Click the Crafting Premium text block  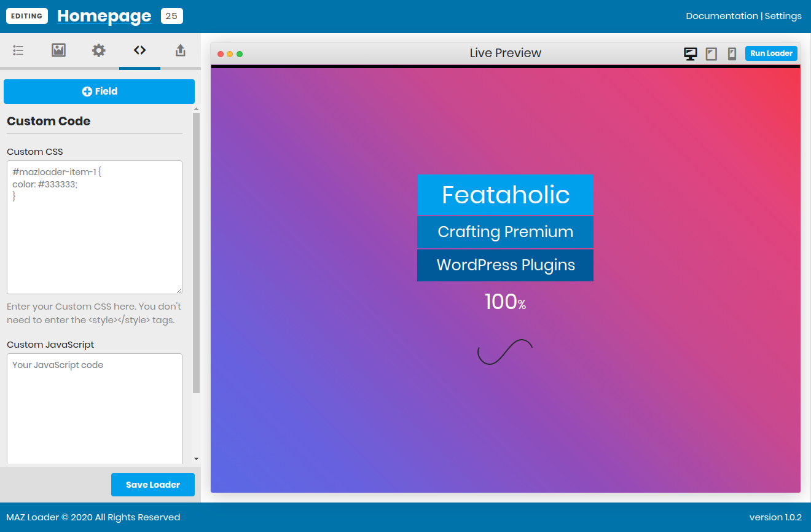pyautogui.click(x=505, y=232)
